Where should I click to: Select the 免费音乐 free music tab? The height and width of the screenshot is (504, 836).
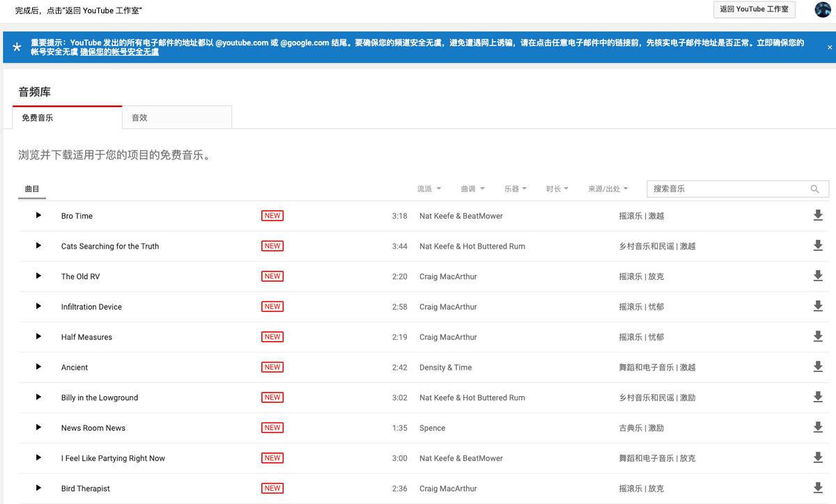point(68,118)
